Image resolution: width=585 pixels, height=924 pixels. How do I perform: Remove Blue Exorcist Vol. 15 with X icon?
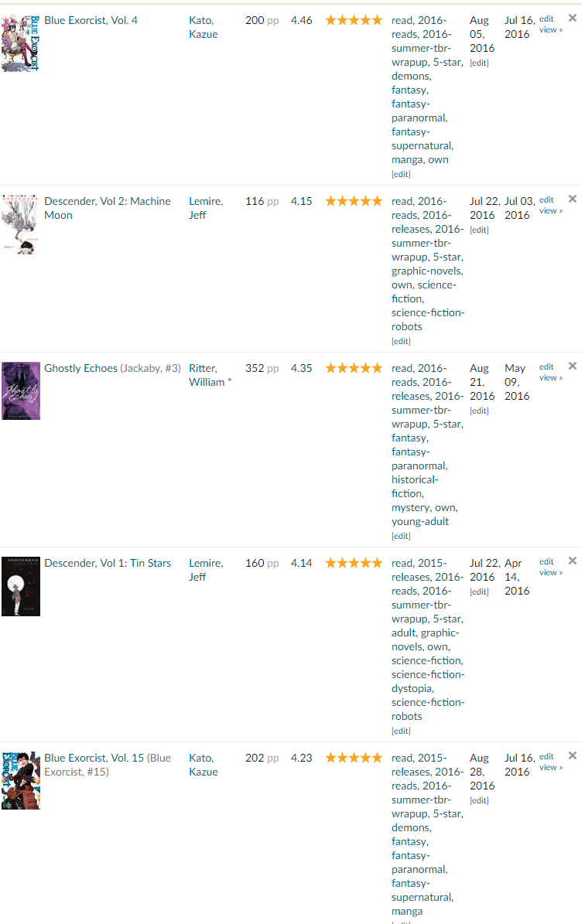[x=572, y=756]
